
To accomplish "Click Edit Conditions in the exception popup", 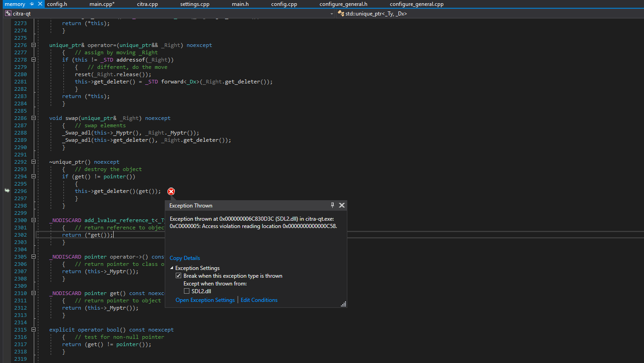I will [x=259, y=300].
